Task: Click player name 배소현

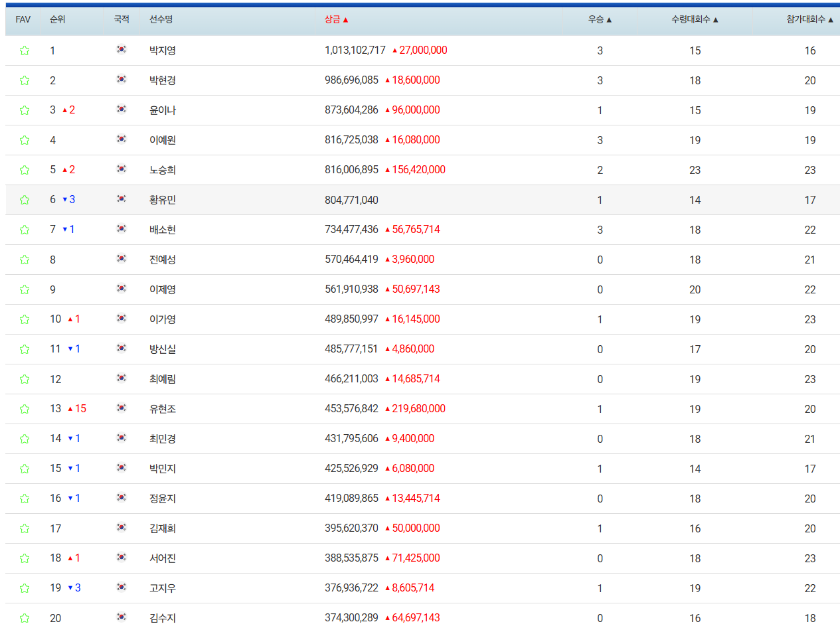Action: click(x=163, y=230)
